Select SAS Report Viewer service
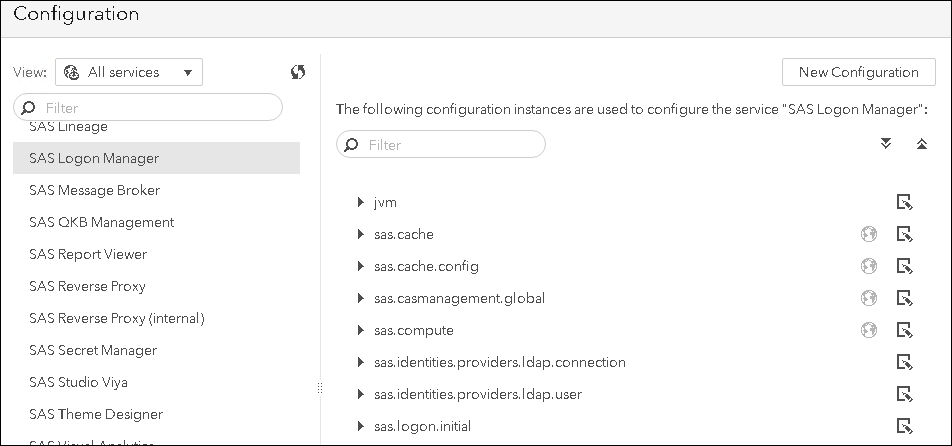This screenshot has width=952, height=446. [88, 254]
